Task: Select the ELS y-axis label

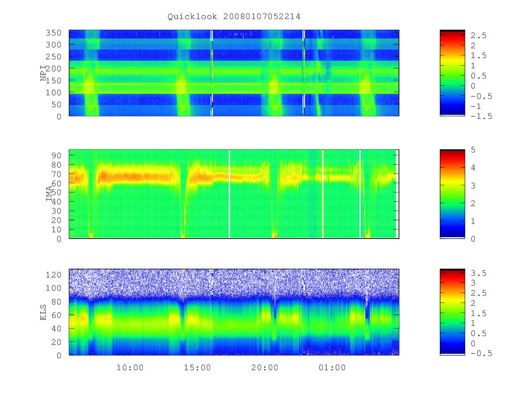Action: 43,312
